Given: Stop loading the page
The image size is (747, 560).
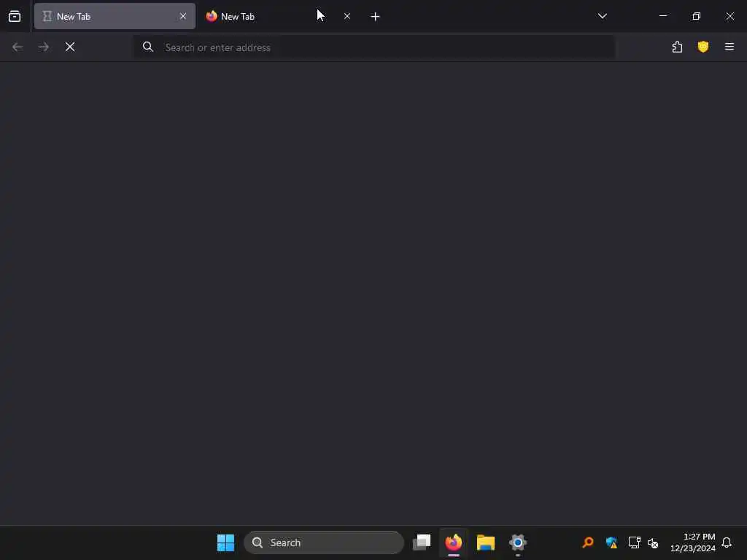Looking at the screenshot, I should [70, 47].
